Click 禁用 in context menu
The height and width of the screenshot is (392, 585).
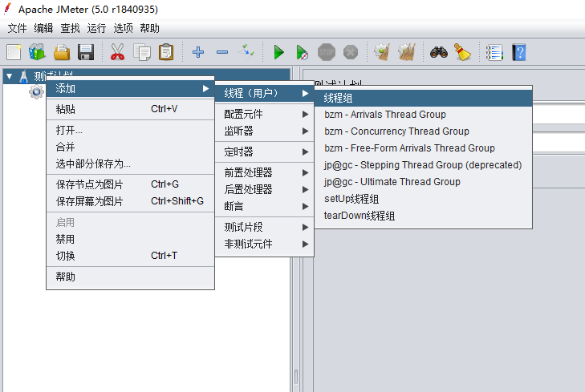[x=130, y=239]
